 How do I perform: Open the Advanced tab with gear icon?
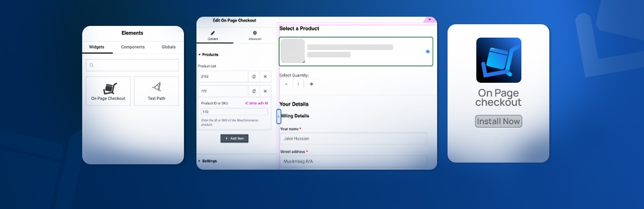click(255, 35)
